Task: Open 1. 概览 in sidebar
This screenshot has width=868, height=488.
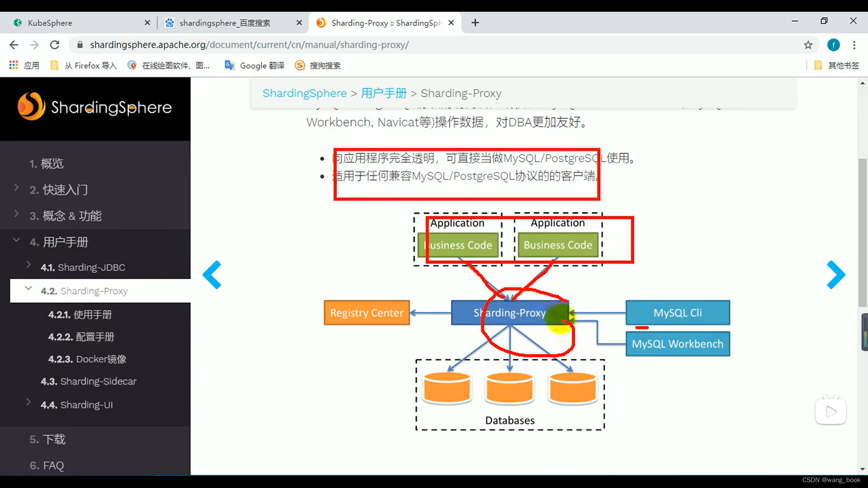Action: (47, 164)
